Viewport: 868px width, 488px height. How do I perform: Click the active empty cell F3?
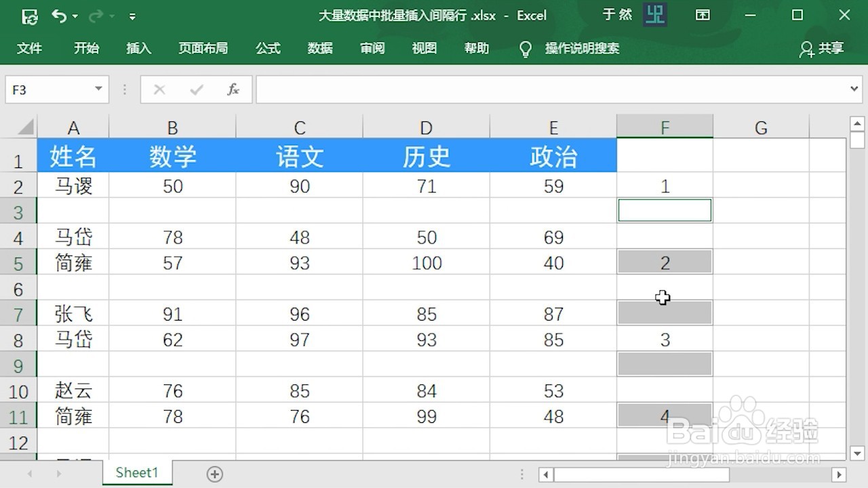pyautogui.click(x=665, y=210)
